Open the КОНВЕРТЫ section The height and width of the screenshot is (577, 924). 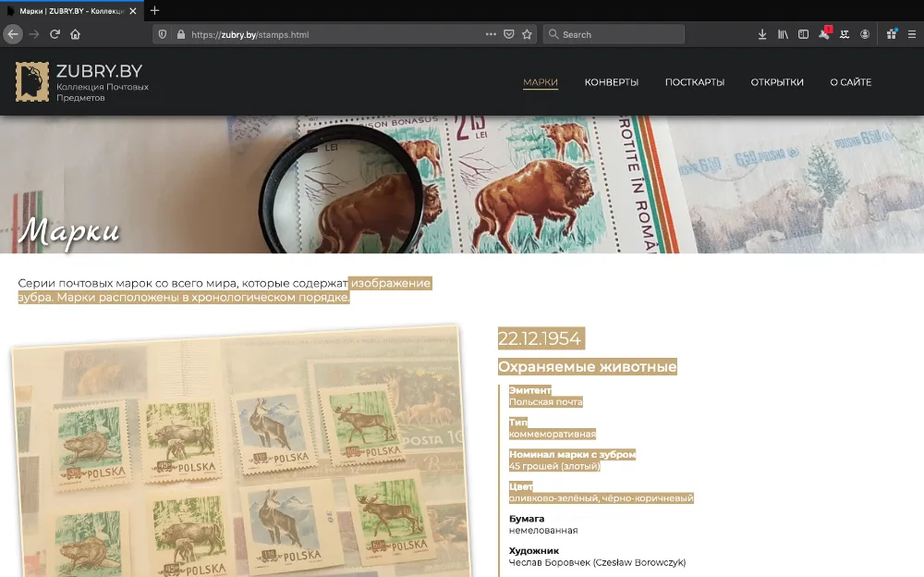point(611,82)
